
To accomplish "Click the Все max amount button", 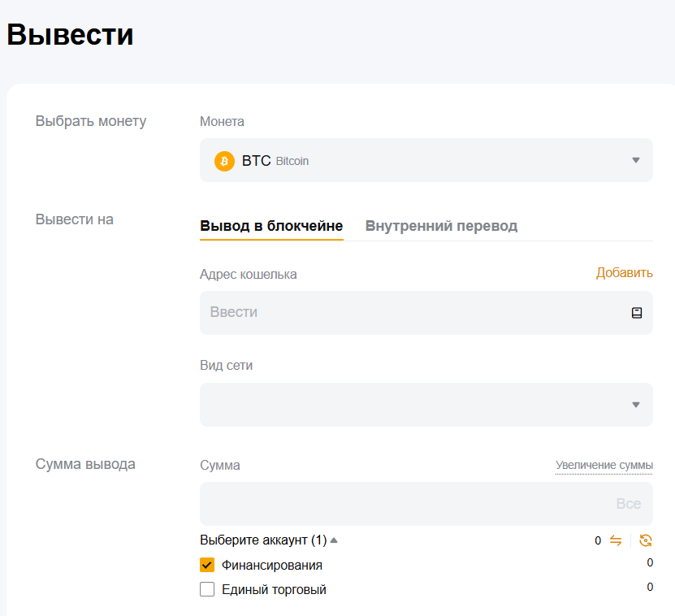I will (x=629, y=504).
